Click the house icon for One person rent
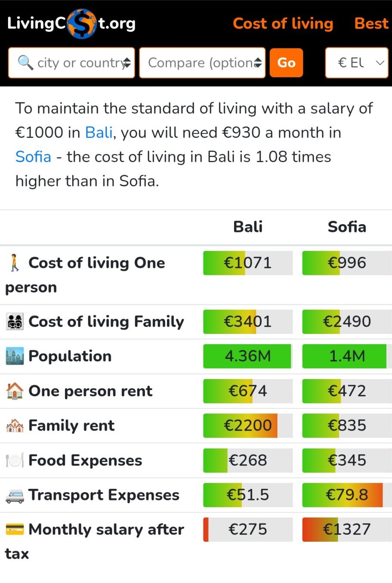This screenshot has height=583, width=392. (x=15, y=391)
